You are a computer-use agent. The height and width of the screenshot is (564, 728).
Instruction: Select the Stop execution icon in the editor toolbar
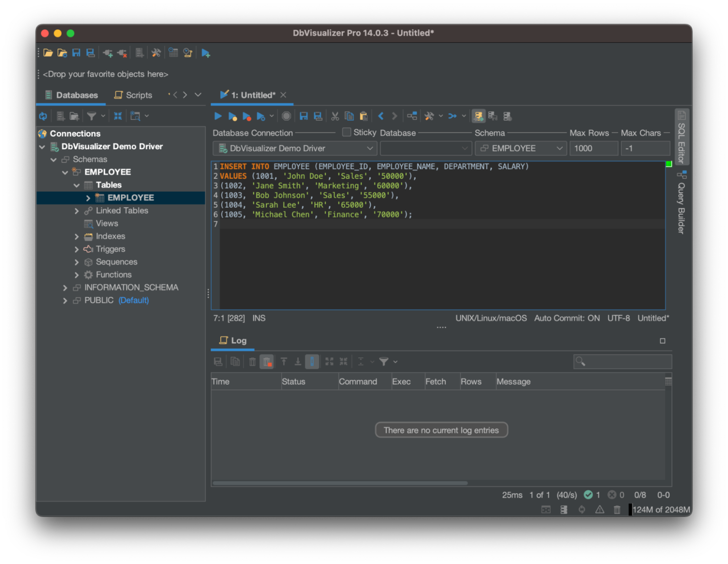pos(286,116)
